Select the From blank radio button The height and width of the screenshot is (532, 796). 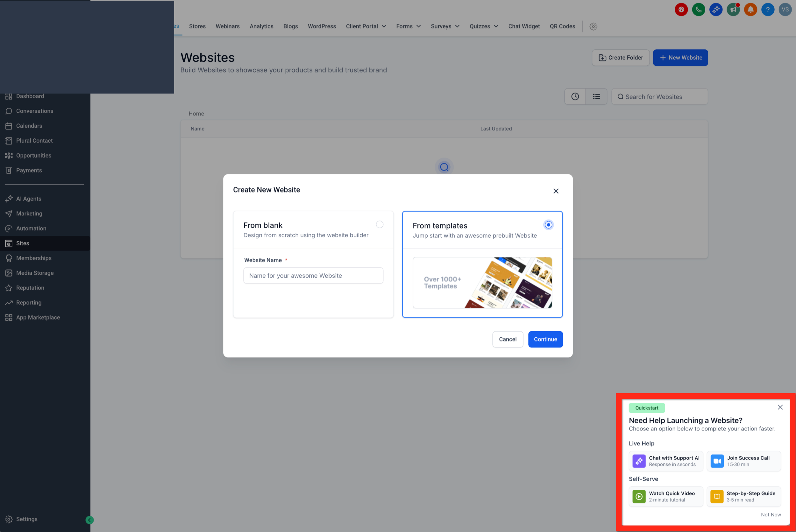coord(380,225)
